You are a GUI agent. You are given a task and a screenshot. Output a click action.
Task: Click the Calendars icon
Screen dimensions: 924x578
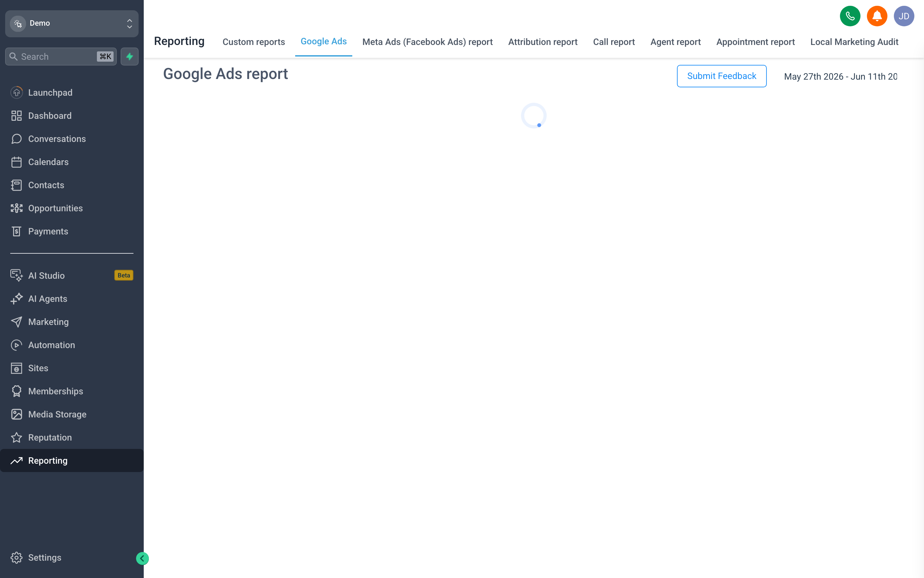pyautogui.click(x=16, y=162)
